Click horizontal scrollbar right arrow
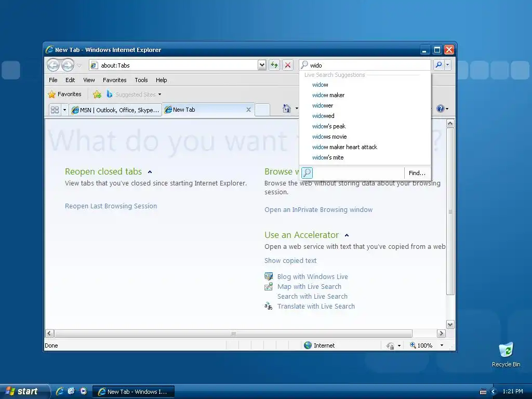This screenshot has width=532, height=399. [x=441, y=333]
